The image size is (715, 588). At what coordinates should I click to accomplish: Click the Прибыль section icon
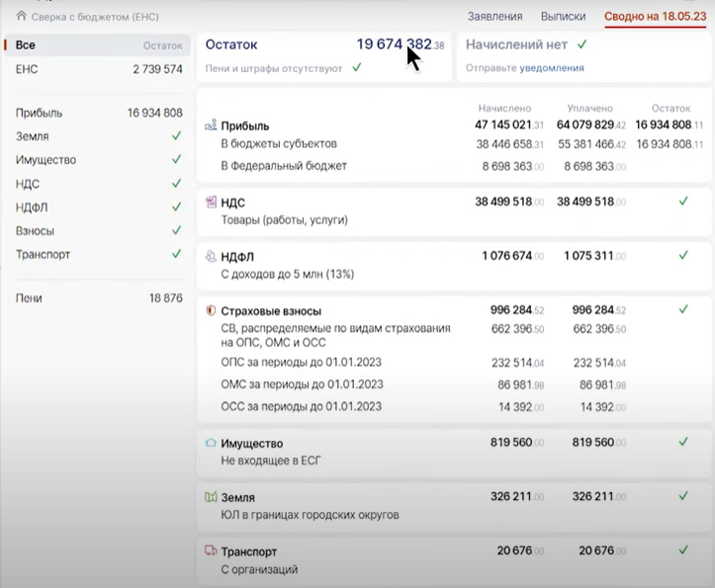click(x=211, y=125)
